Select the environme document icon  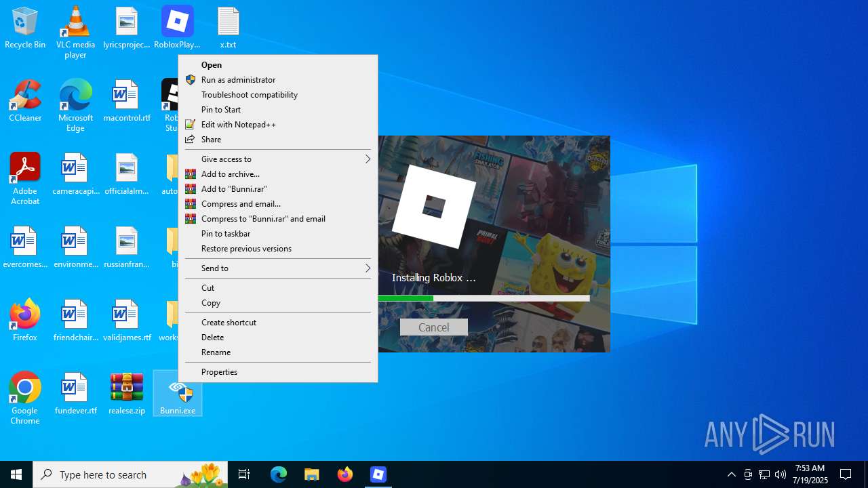75,247
